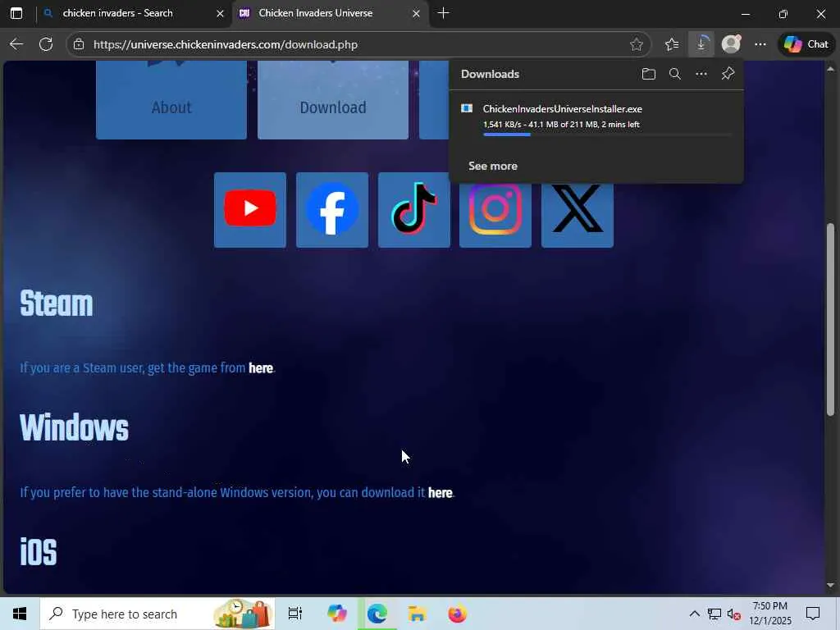Open tab actions menu icon
Viewport: 840px width, 630px height.
16,13
